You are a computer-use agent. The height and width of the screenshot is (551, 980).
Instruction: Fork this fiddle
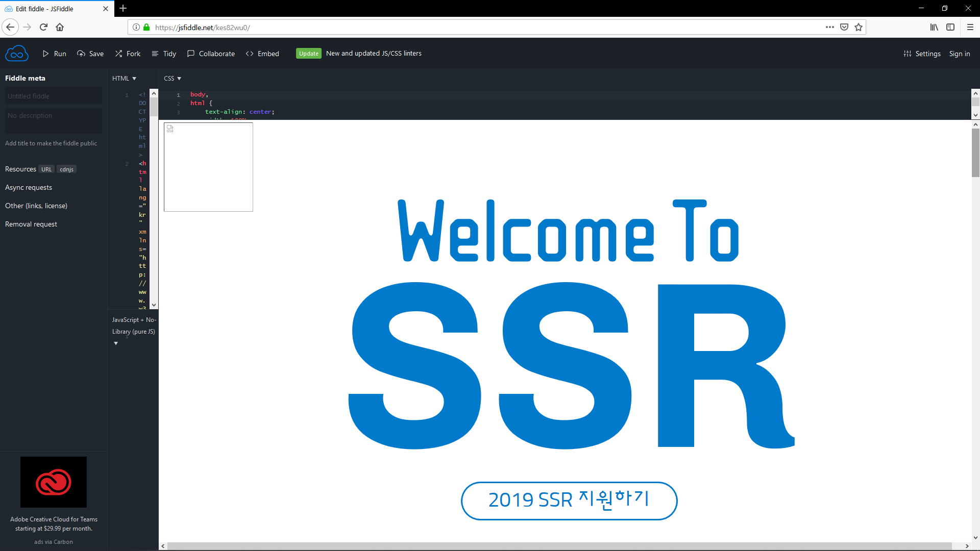[128, 54]
